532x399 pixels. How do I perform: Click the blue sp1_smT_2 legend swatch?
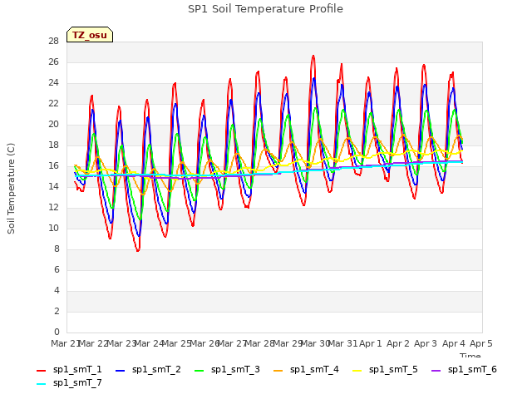coord(120,371)
